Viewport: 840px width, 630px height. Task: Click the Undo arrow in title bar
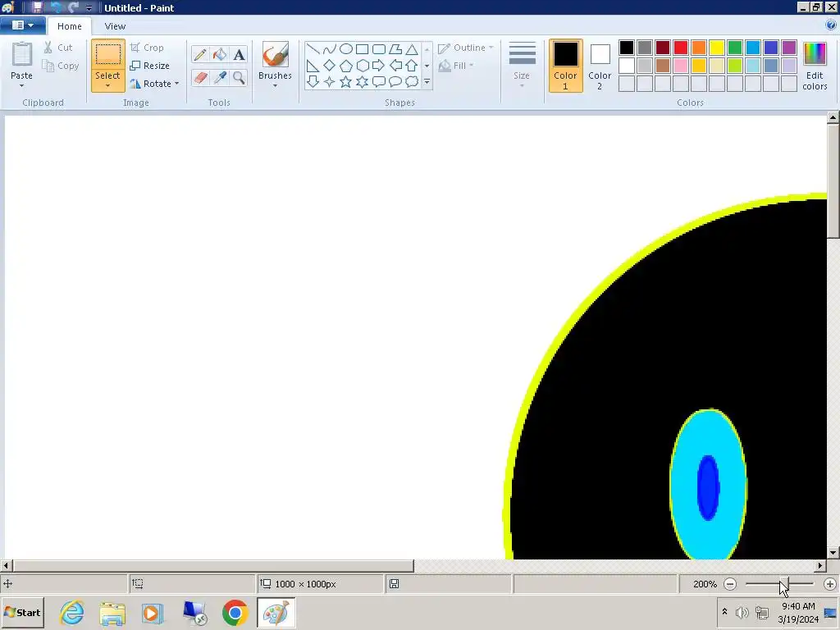click(x=55, y=7)
